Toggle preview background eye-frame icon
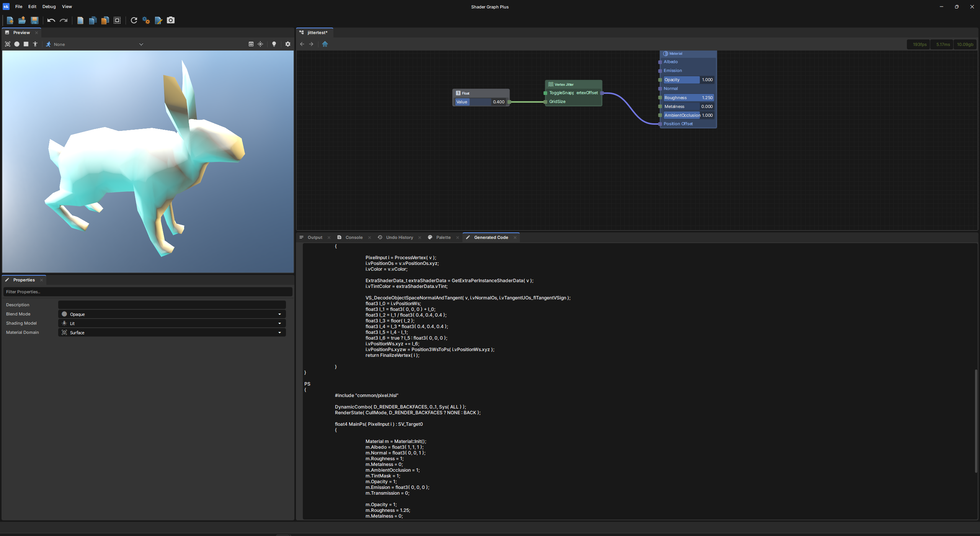The image size is (980, 536). click(251, 44)
